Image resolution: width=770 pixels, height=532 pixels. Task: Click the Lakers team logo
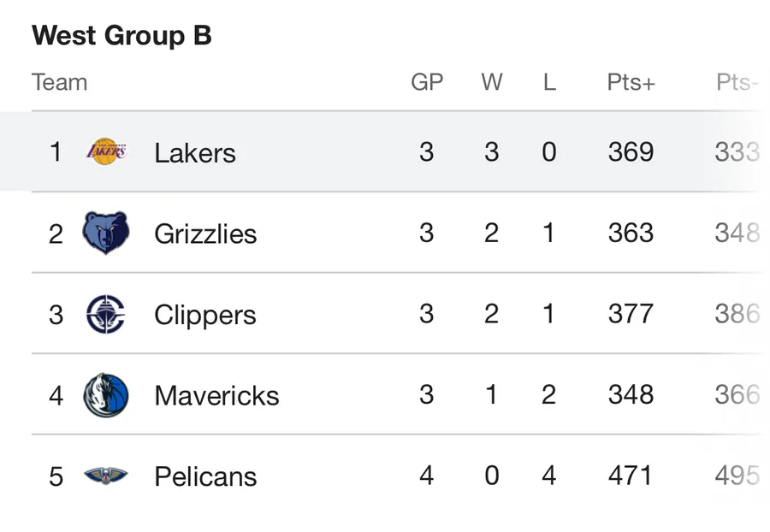(106, 152)
